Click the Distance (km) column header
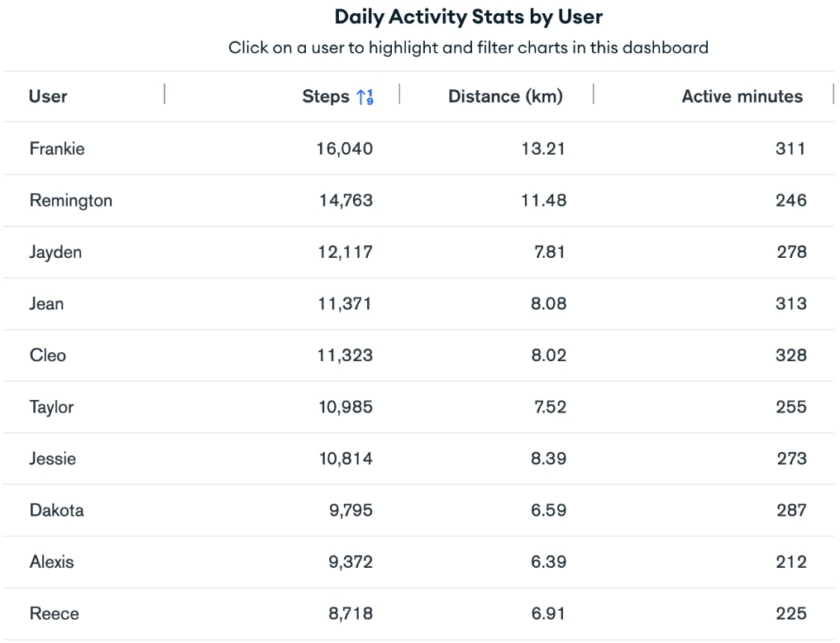 504,97
